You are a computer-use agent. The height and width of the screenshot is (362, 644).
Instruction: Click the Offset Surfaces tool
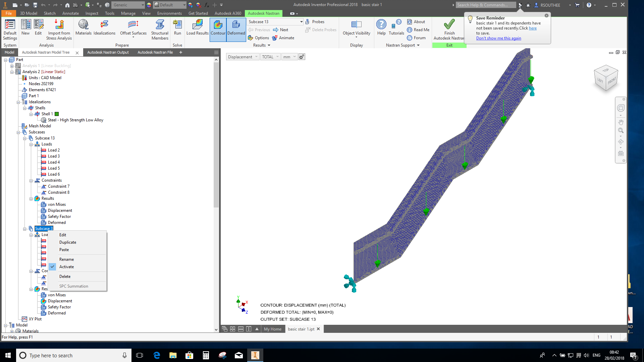coord(133,28)
